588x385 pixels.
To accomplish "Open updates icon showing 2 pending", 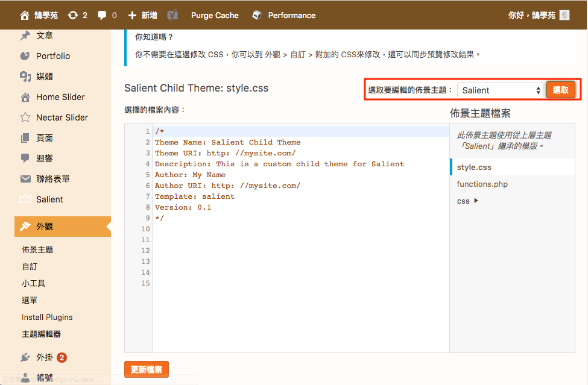I will (73, 15).
